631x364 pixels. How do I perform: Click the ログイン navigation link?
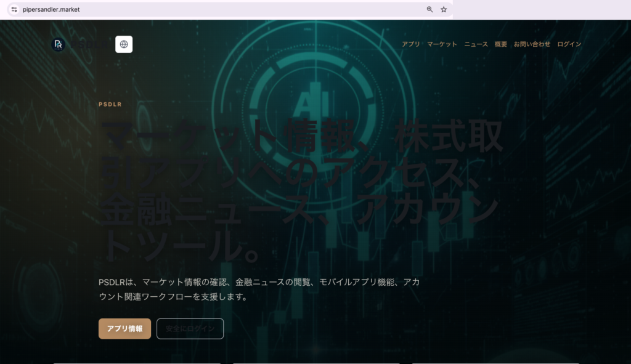(x=569, y=44)
